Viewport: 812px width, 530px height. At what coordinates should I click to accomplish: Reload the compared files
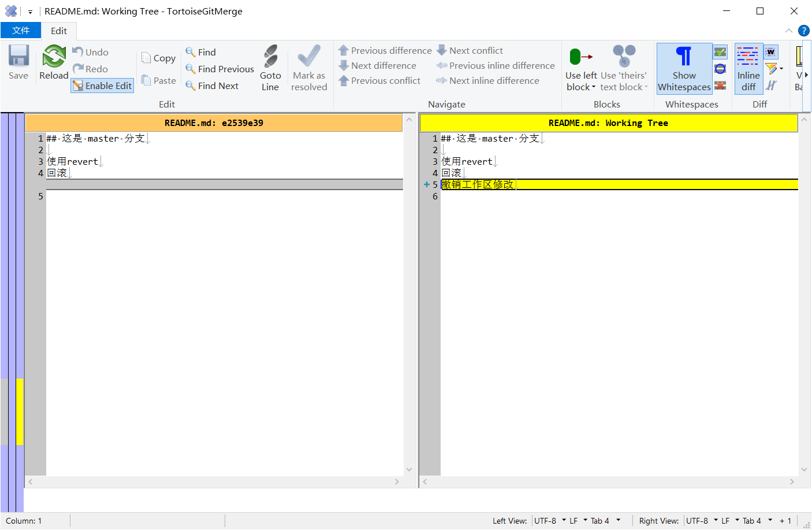click(54, 62)
